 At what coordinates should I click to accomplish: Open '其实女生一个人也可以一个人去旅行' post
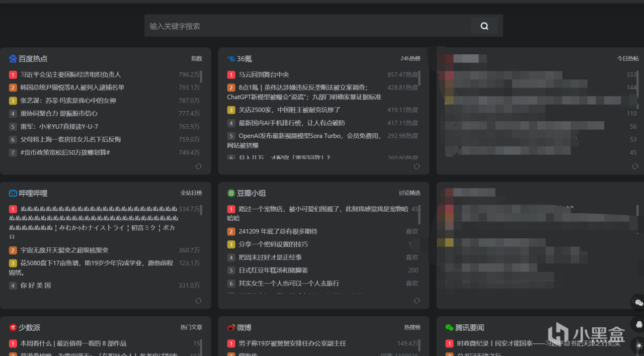[289, 283]
